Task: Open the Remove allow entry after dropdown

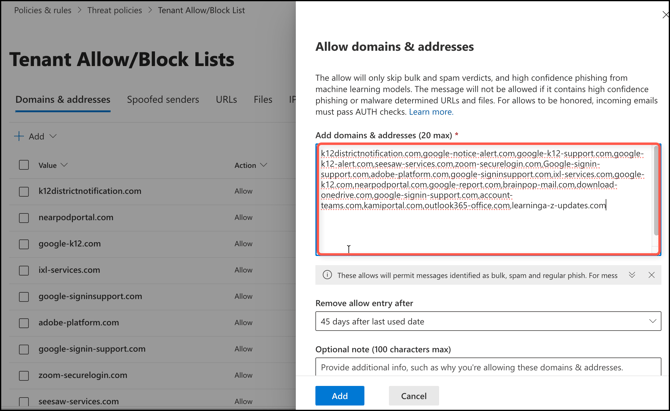Action: (487, 322)
